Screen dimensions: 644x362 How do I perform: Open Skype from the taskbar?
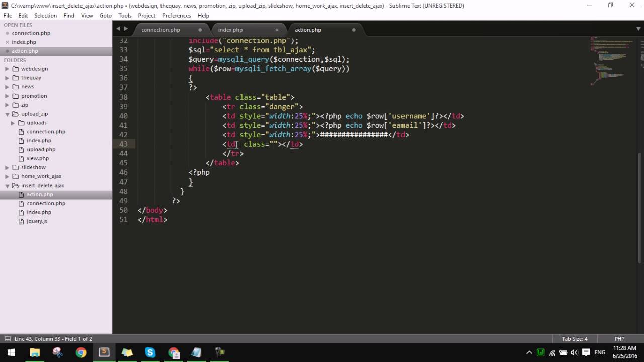150,352
